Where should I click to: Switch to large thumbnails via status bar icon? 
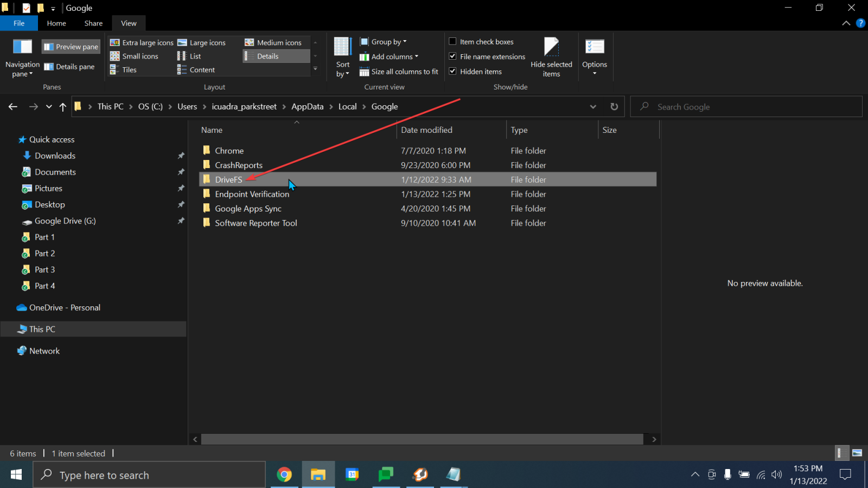pyautogui.click(x=857, y=453)
